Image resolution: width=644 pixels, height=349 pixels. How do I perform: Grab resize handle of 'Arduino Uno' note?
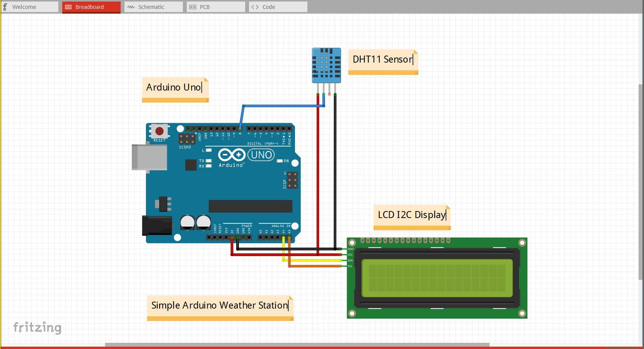pos(207,101)
